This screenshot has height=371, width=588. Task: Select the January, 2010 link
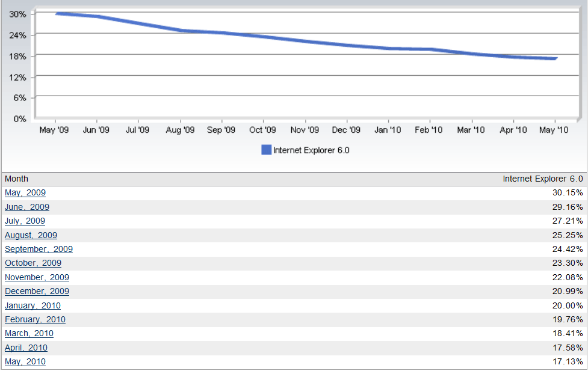pos(32,305)
